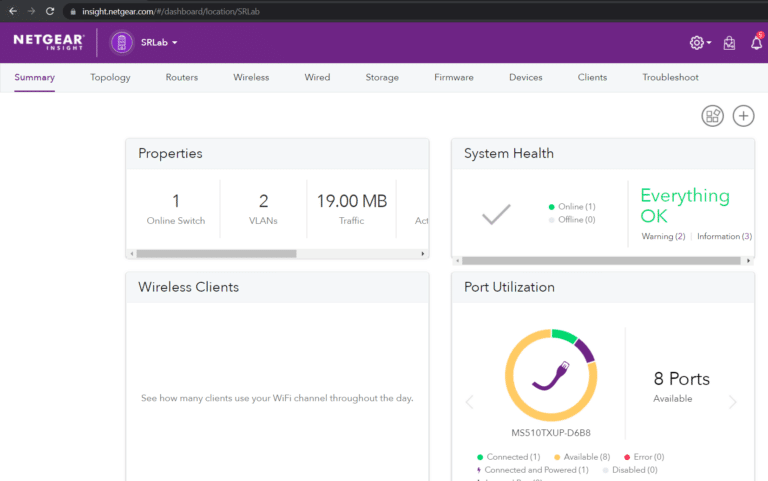This screenshot has width=768, height=481.
Task: Click System Health scrollbar right arrow
Action: point(748,261)
